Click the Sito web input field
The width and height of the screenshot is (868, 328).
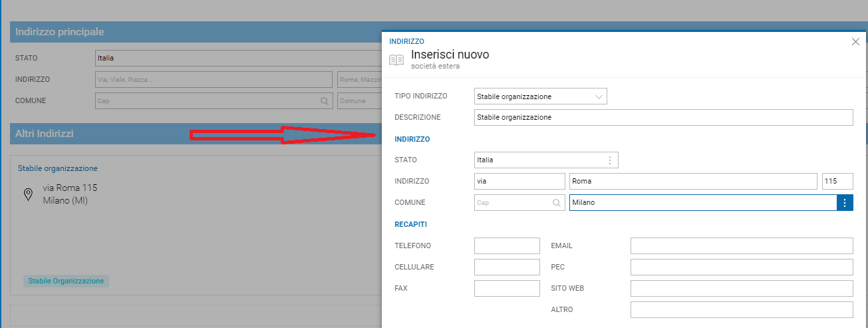click(742, 288)
